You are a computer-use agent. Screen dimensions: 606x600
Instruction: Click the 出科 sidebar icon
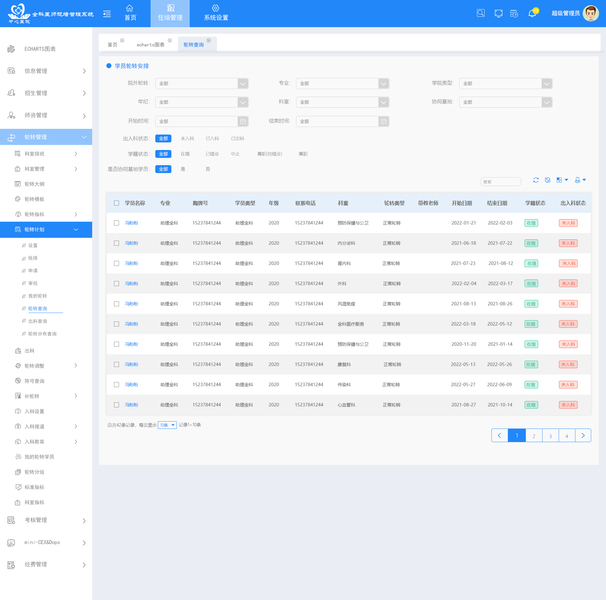click(x=18, y=351)
